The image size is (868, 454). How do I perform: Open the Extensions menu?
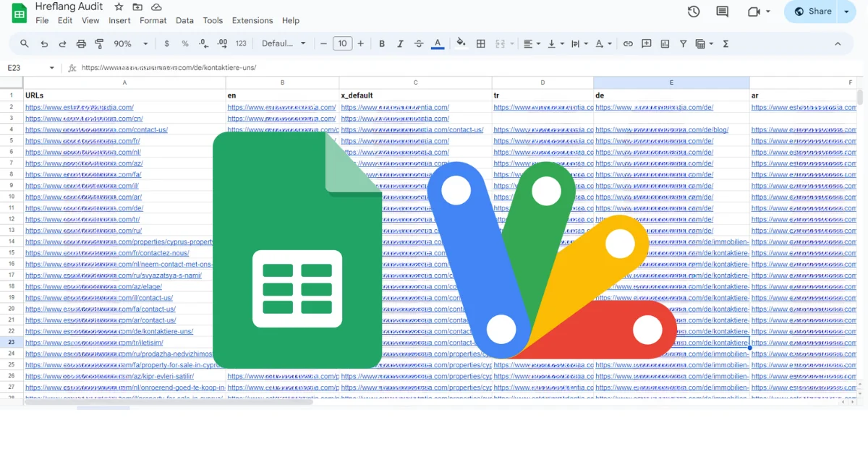click(x=252, y=20)
